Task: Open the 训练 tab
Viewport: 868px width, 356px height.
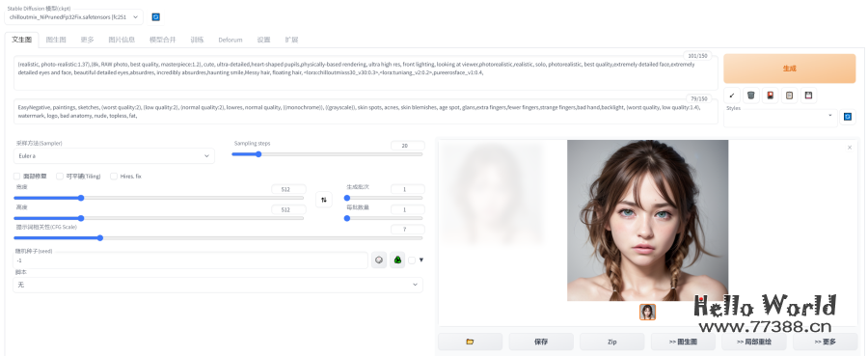Action: point(197,40)
